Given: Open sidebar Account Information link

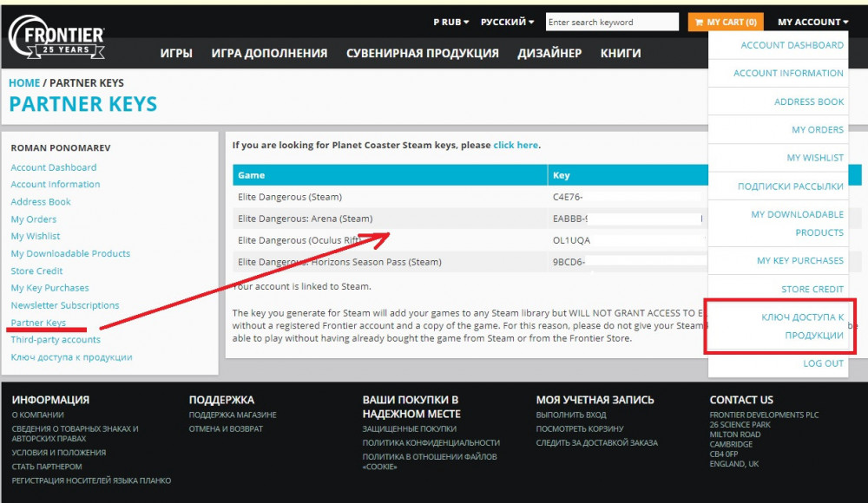Looking at the screenshot, I should [x=56, y=184].
